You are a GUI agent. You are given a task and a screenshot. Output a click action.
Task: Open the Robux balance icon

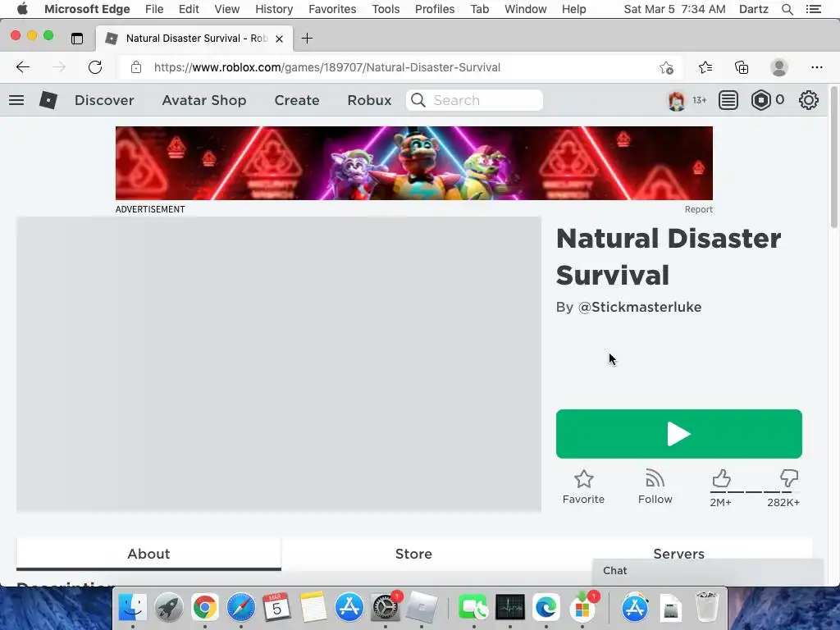(x=760, y=100)
